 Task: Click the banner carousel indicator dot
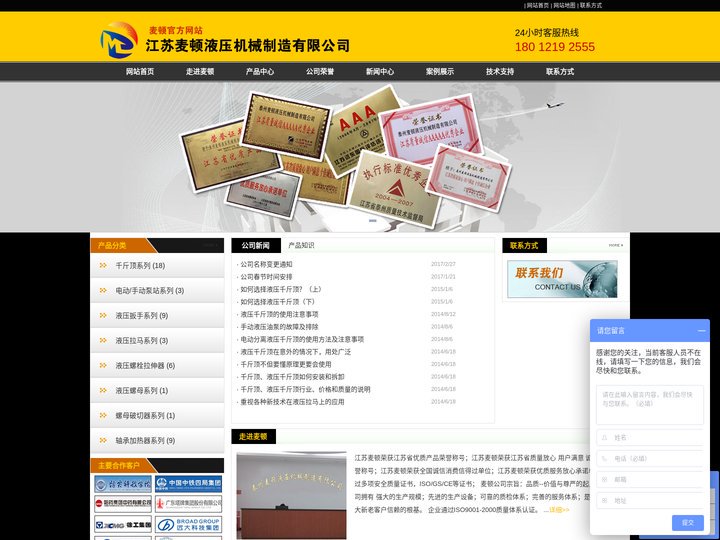(x=372, y=221)
